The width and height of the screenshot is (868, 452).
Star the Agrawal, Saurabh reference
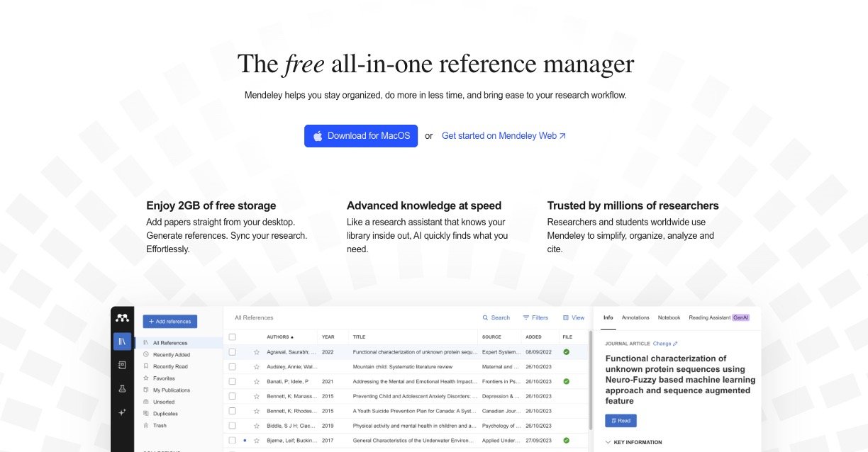tap(257, 352)
